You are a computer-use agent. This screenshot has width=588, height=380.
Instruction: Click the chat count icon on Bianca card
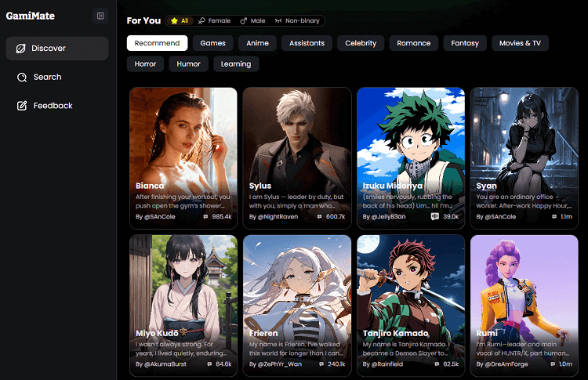point(205,216)
